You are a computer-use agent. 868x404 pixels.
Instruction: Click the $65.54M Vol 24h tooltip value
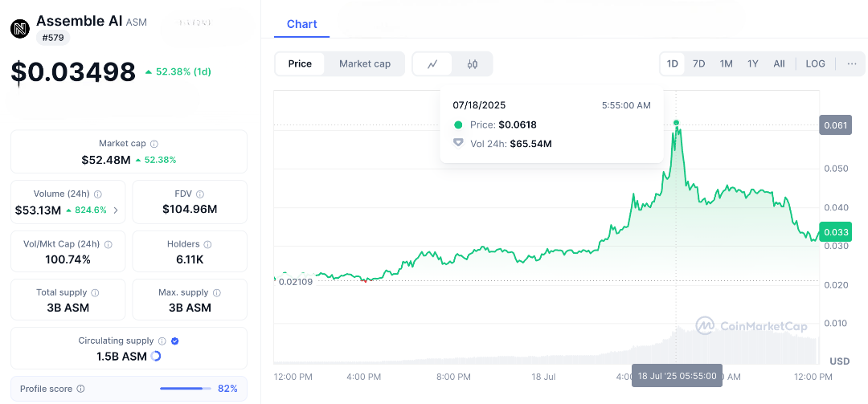tap(531, 144)
